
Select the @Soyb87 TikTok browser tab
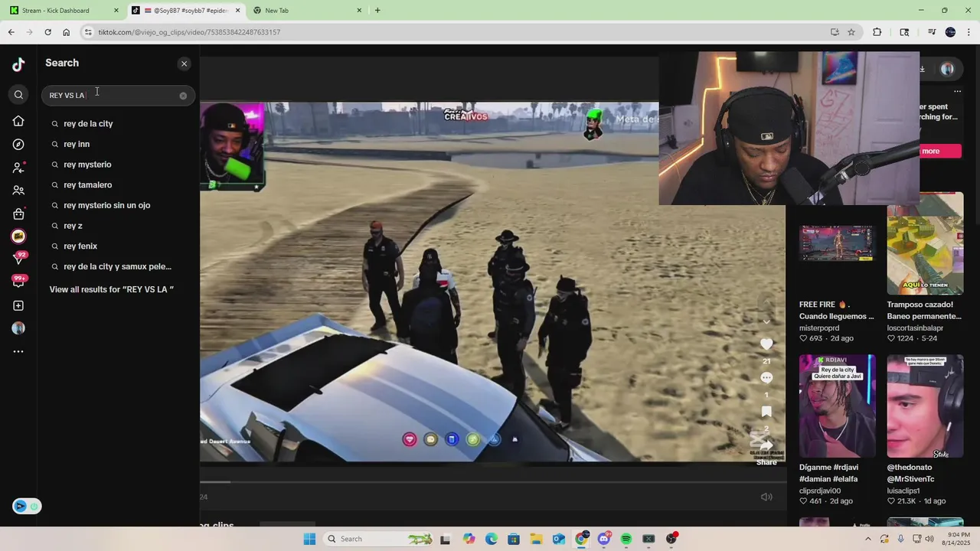[186, 11]
